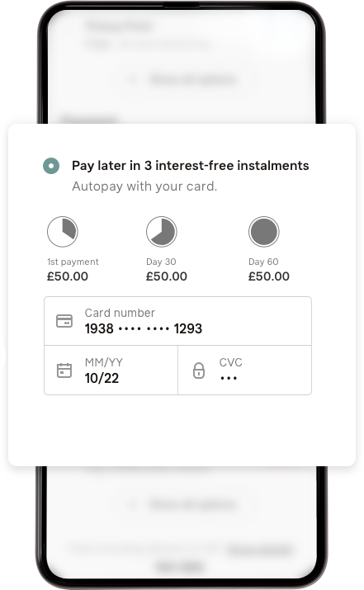Click the calendar icon beside MM/YY
Screen dimensions: 364x590
point(64,371)
